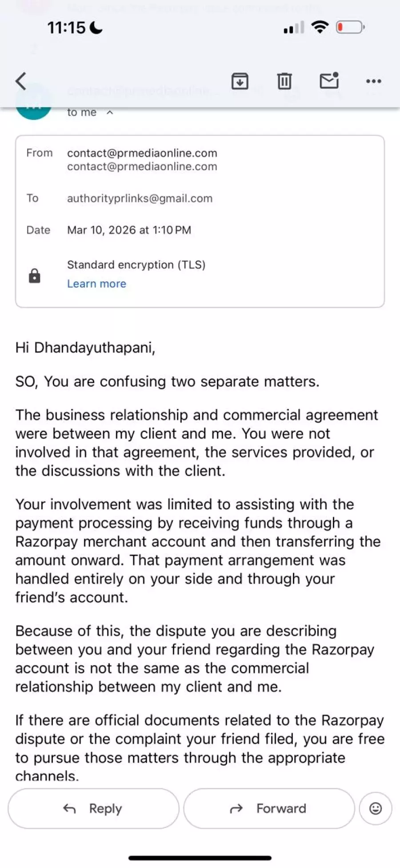Screen dimensions: 400x868
Task: Collapse the 'to me' details chevron
Action: (110, 112)
